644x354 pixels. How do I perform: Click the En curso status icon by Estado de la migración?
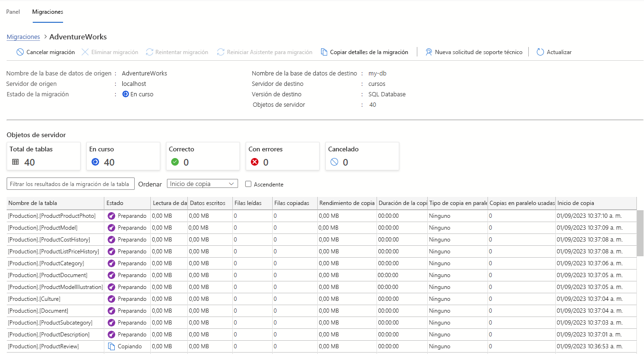[126, 94]
